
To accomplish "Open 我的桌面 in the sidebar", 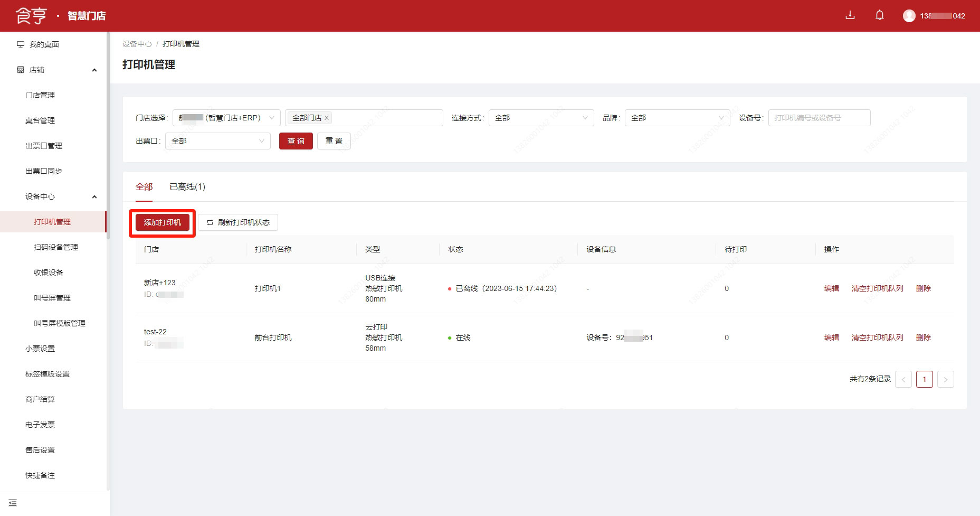I will [44, 44].
